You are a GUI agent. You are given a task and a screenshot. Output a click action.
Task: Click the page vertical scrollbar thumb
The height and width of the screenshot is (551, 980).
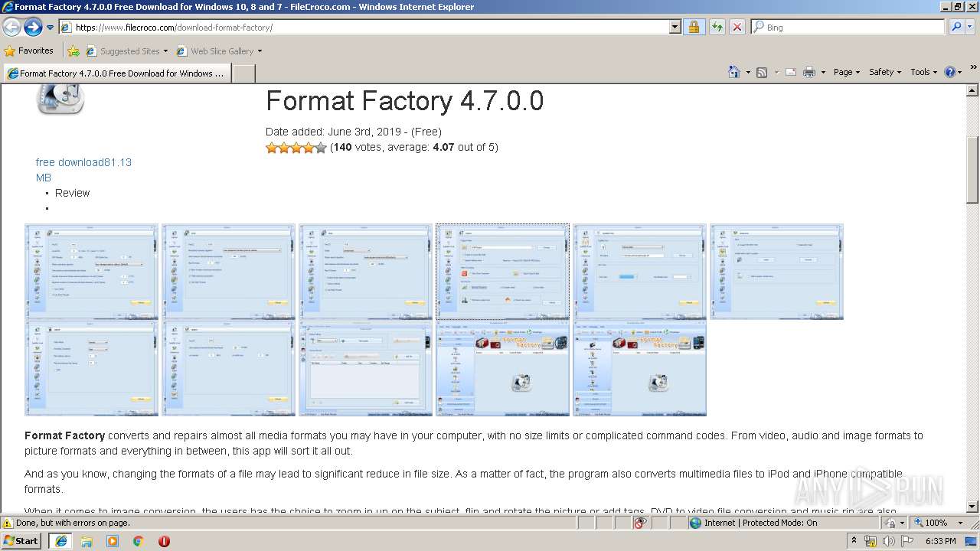coord(972,171)
